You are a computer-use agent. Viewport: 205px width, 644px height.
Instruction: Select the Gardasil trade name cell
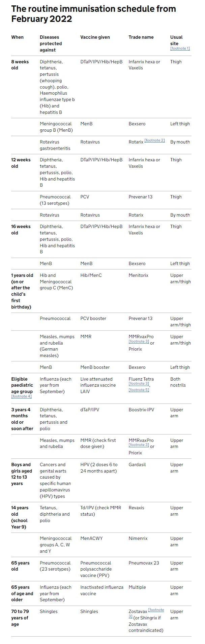137,465
